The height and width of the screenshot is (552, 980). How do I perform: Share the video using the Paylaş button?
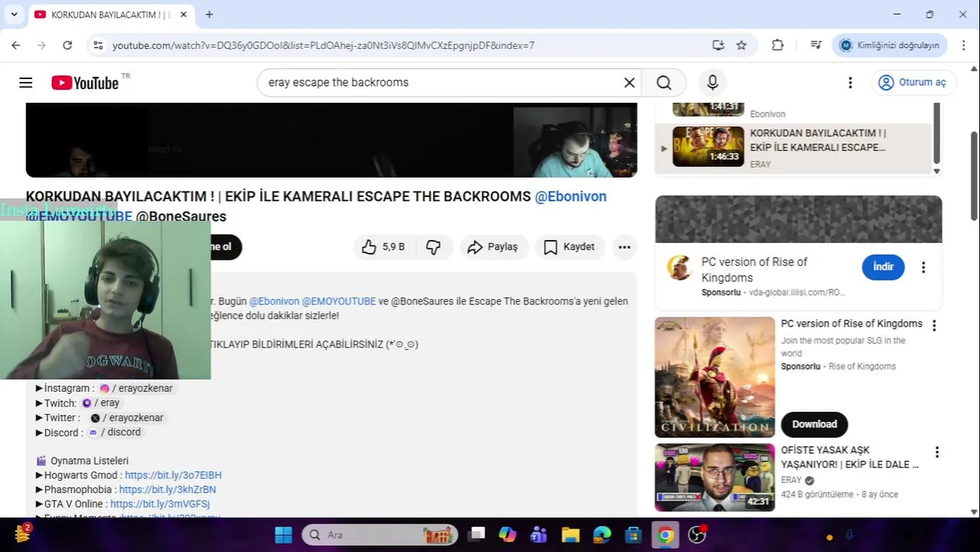[x=493, y=247]
